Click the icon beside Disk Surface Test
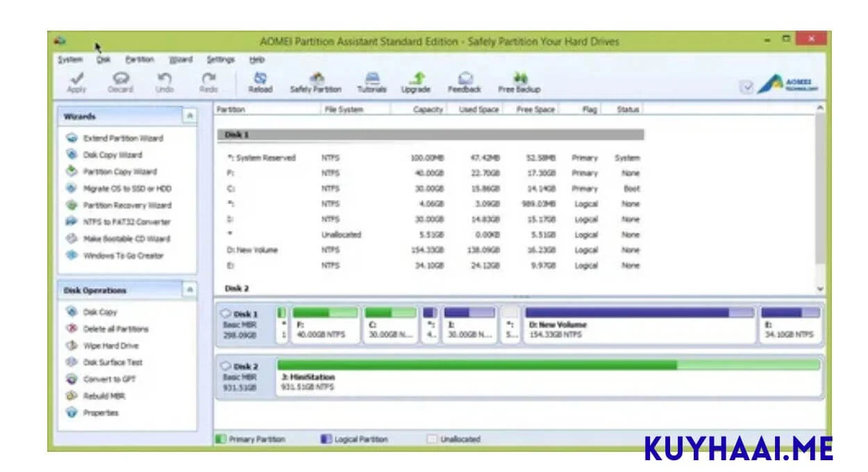This screenshot has height=472, width=868. point(72,362)
